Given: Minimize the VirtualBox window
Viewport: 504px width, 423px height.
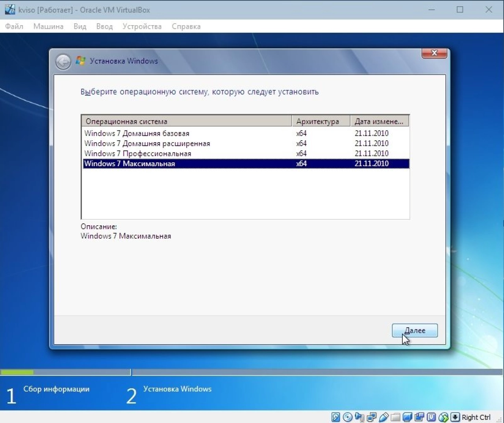Looking at the screenshot, I should pyautogui.click(x=432, y=9).
